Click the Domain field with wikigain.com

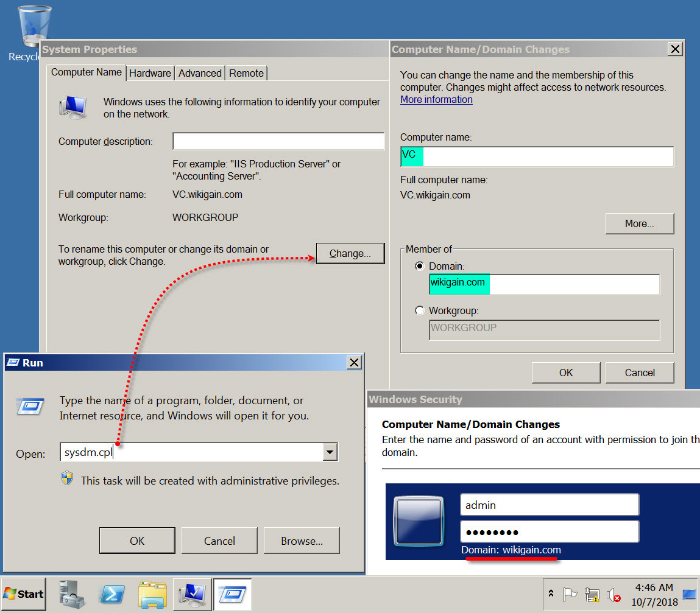[544, 284]
